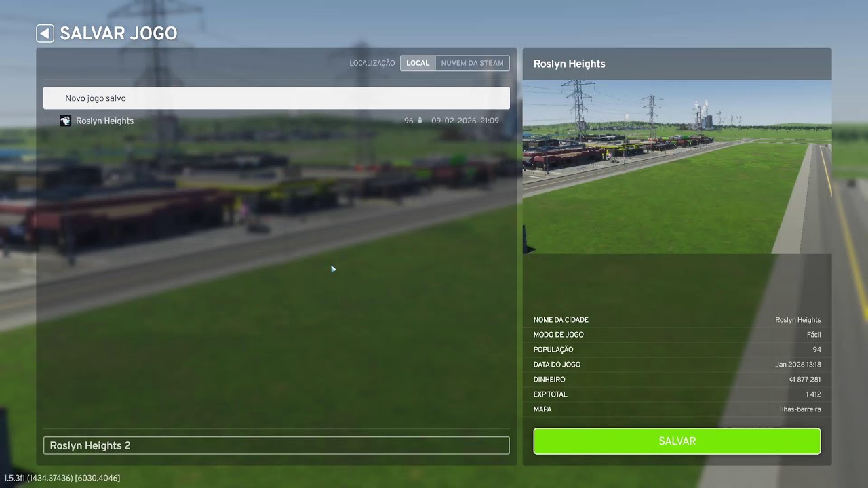Click the 'DINHEIRO' label

[x=549, y=380]
